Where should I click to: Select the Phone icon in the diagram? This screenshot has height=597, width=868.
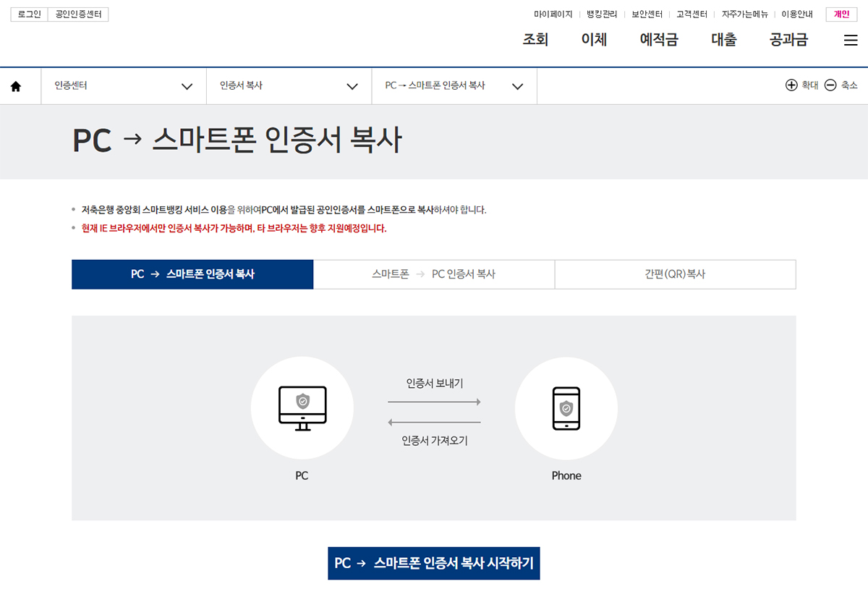566,407
